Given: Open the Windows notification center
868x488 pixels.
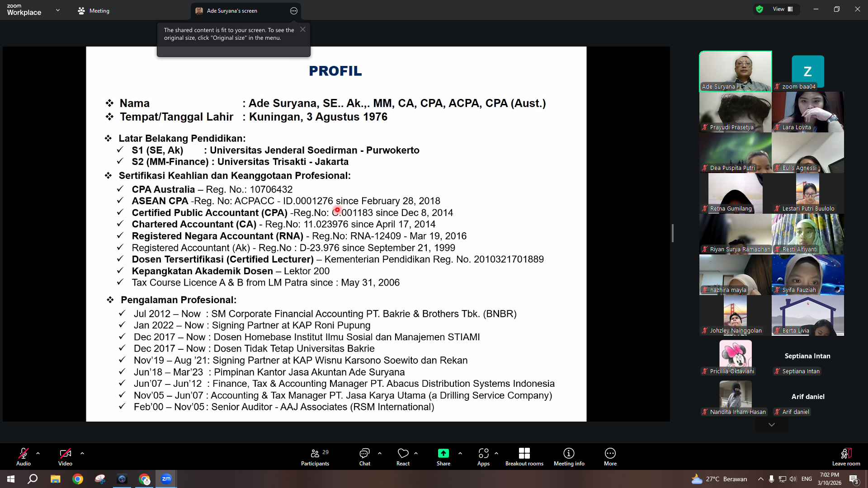Looking at the screenshot, I should tap(854, 479).
